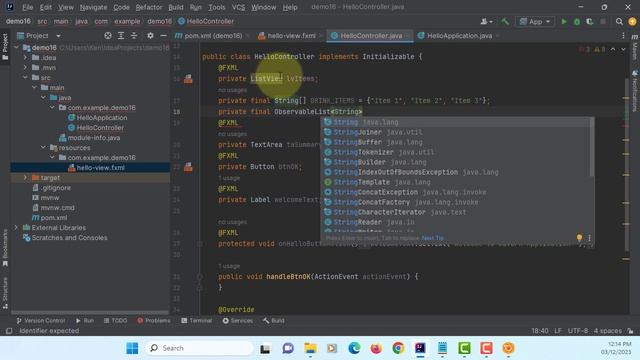Screen dimensions: 640x360
Task: Click 4 spaces indent setting
Action: [x=608, y=331]
